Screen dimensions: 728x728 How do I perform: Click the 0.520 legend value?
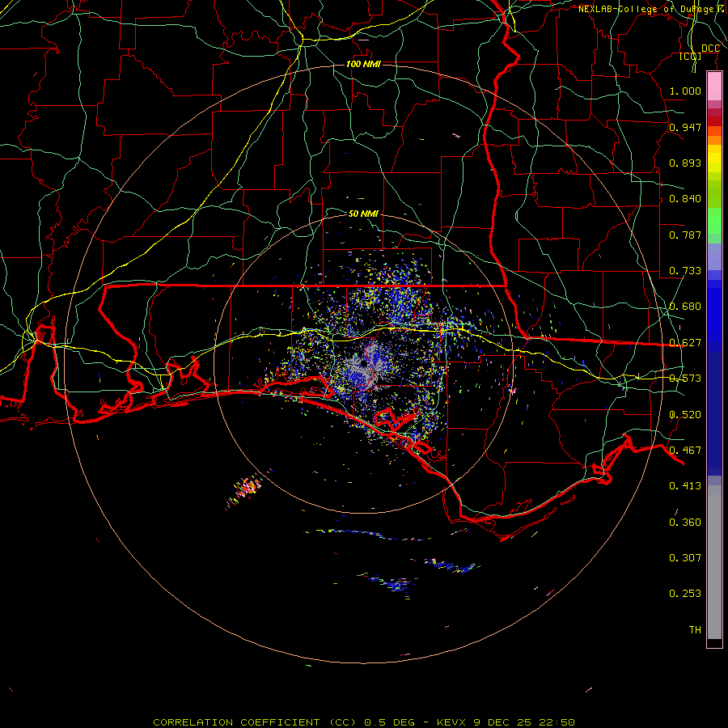[x=685, y=415]
